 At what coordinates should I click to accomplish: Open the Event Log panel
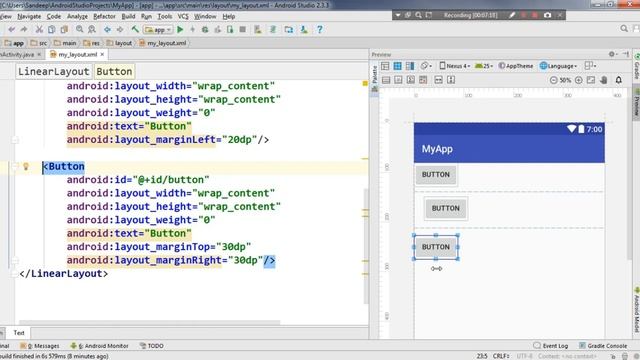(x=551, y=346)
